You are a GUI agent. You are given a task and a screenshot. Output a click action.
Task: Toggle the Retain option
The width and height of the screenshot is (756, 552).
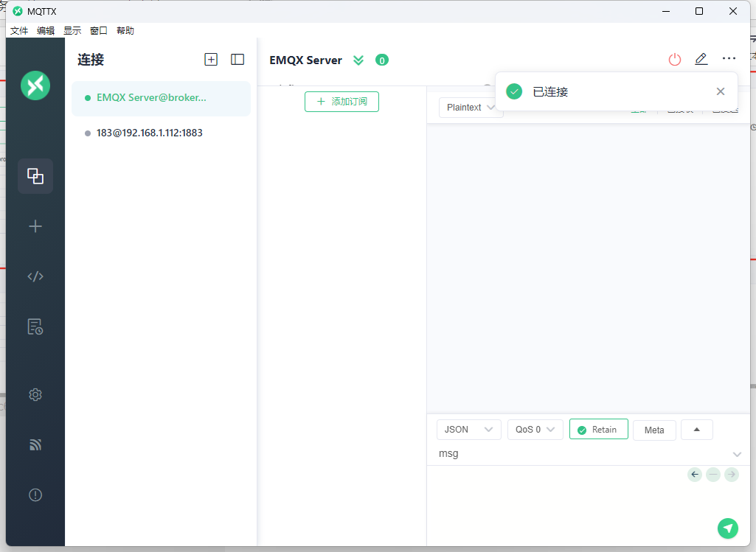(598, 429)
